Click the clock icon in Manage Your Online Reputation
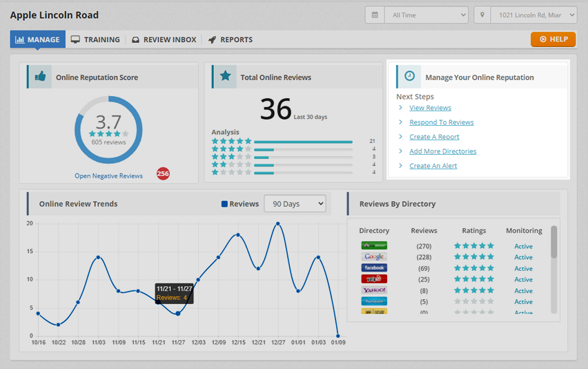 409,77
